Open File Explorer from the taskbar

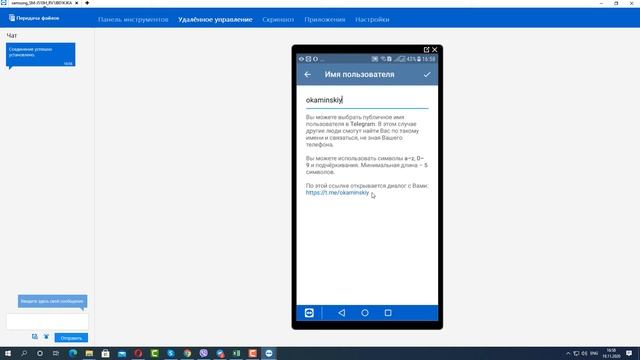pos(89,353)
